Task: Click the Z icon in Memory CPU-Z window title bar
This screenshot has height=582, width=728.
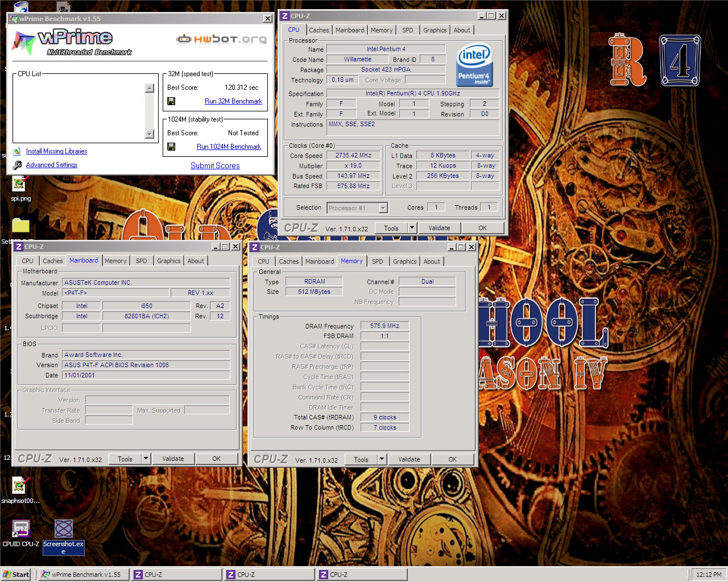Action: (x=255, y=247)
